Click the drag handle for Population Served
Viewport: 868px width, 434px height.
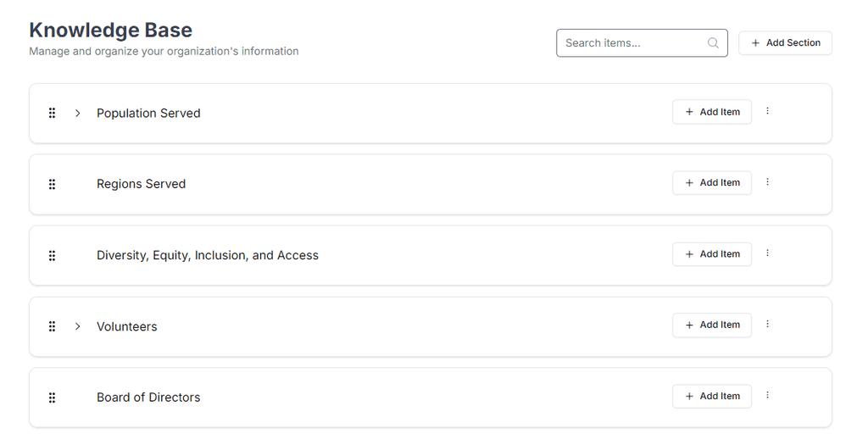click(52, 113)
